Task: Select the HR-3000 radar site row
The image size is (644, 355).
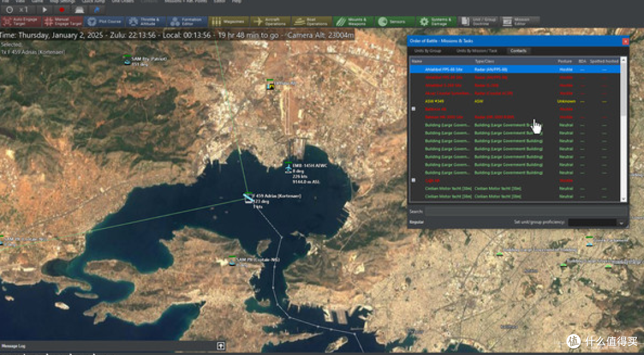Action: click(515, 117)
